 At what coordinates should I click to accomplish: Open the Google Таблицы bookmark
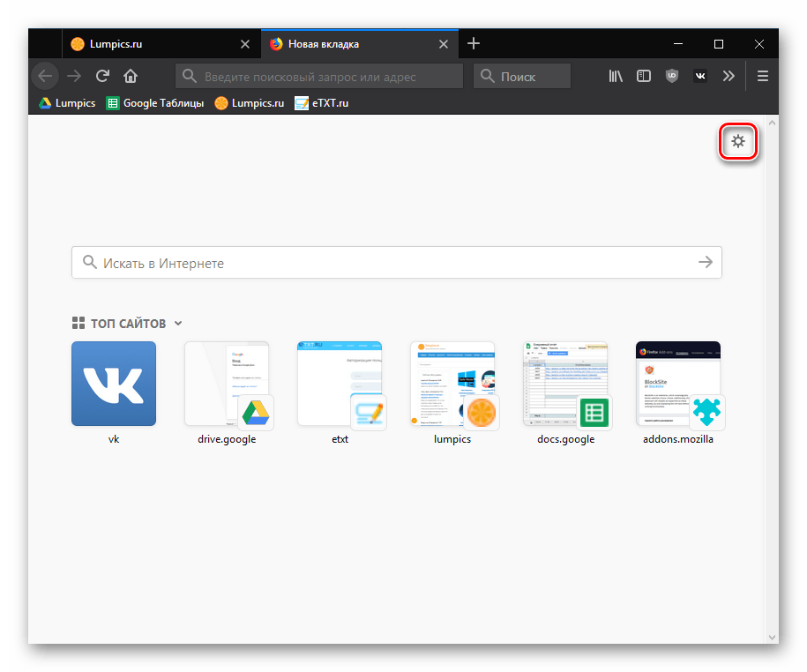click(x=155, y=103)
